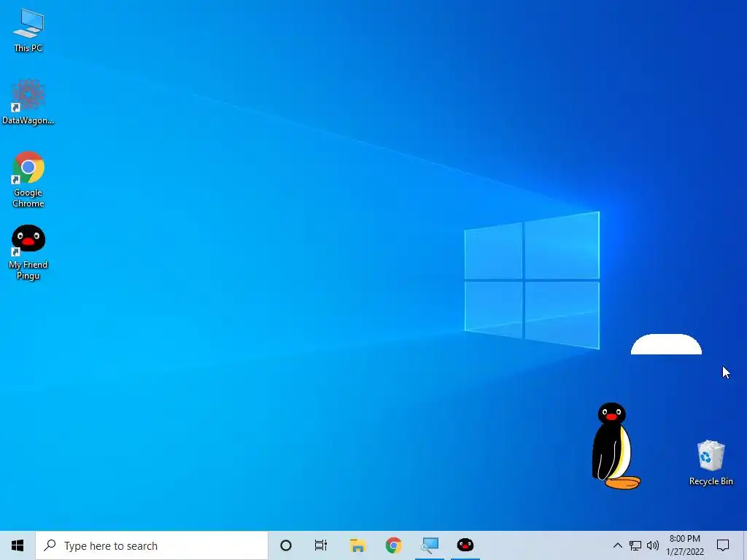Click the Pingu penguin character on the desktop

[615, 446]
